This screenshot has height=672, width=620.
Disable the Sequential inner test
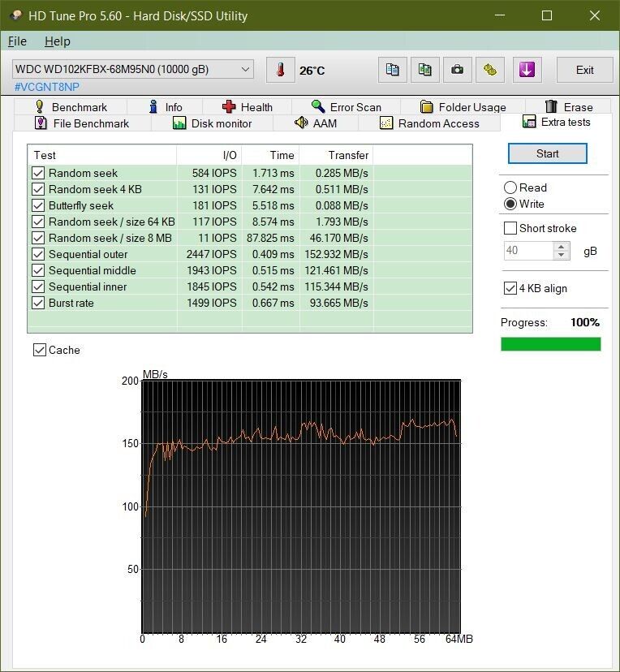(x=38, y=286)
